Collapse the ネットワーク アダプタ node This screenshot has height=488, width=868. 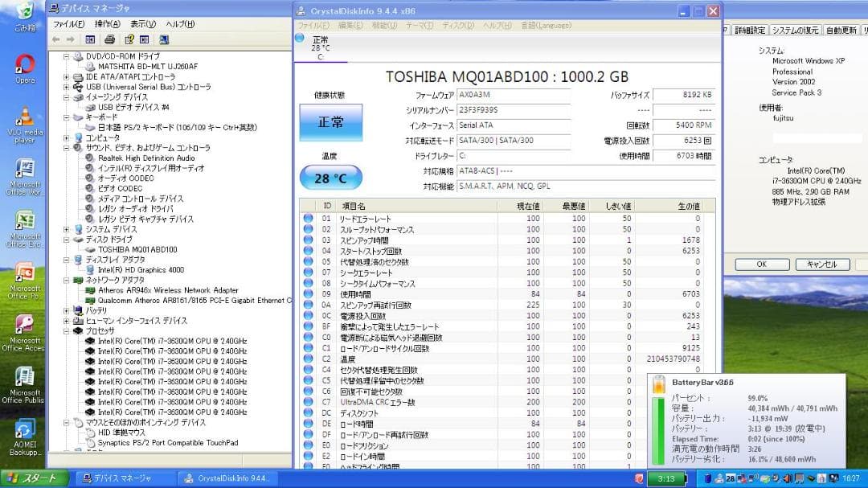67,281
